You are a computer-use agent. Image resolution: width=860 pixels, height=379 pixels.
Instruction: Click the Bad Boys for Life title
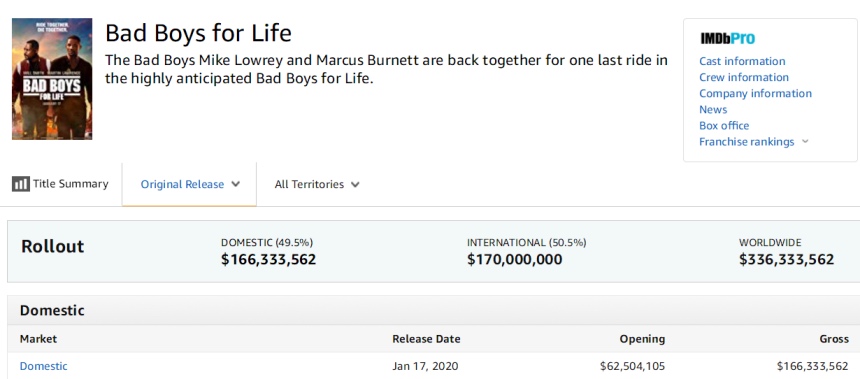point(198,33)
